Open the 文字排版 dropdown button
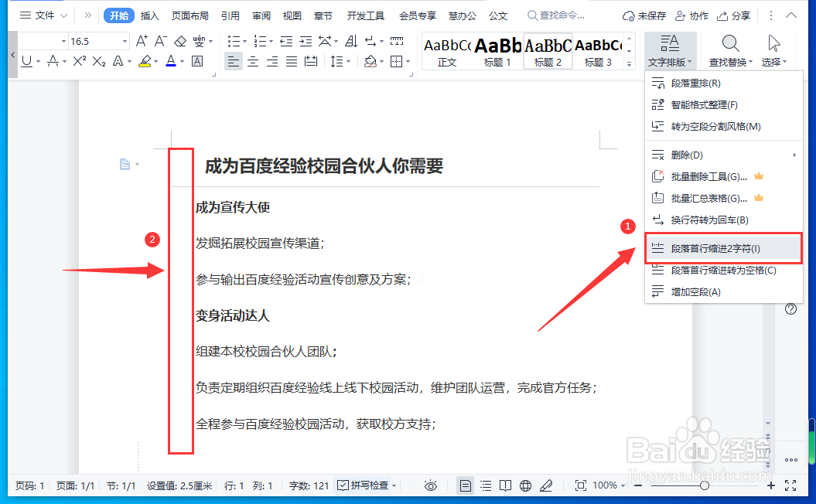The height and width of the screenshot is (504, 816). (670, 50)
